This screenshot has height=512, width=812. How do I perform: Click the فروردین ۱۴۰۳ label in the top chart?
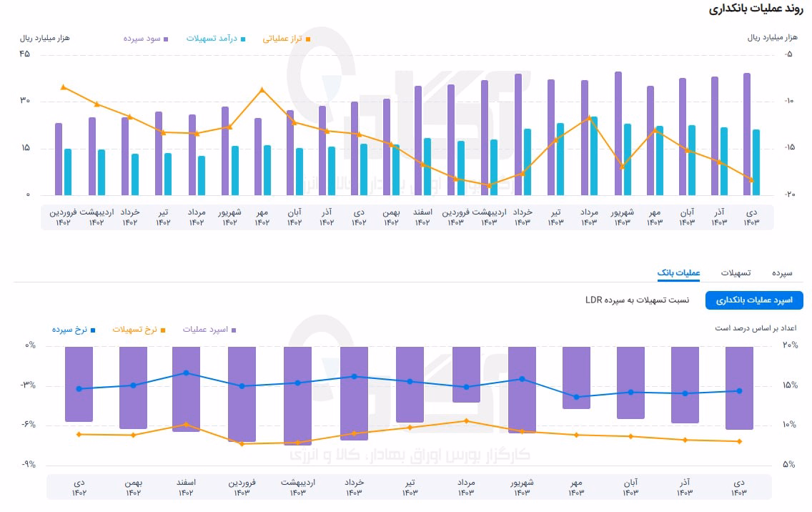[456, 217]
